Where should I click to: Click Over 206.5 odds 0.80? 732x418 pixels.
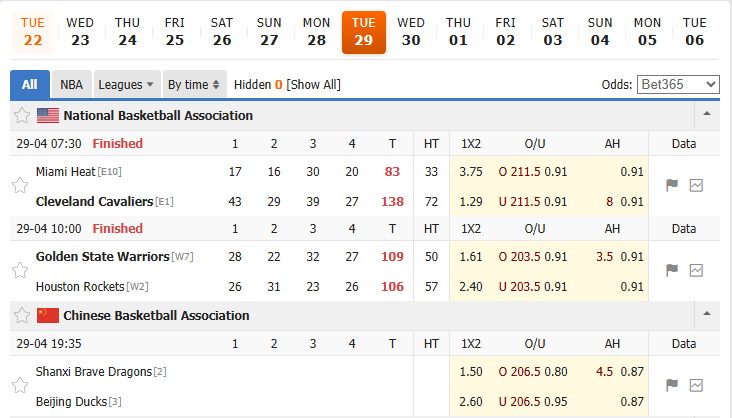point(533,372)
